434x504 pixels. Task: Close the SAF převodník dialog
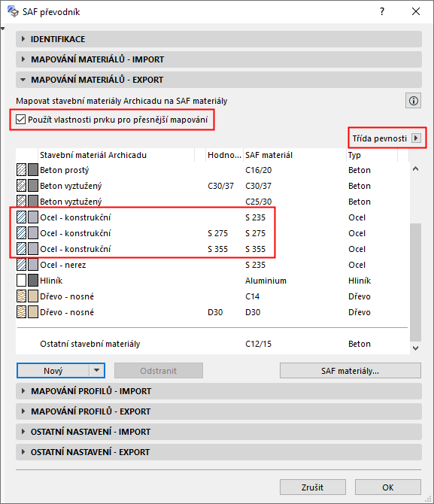416,11
